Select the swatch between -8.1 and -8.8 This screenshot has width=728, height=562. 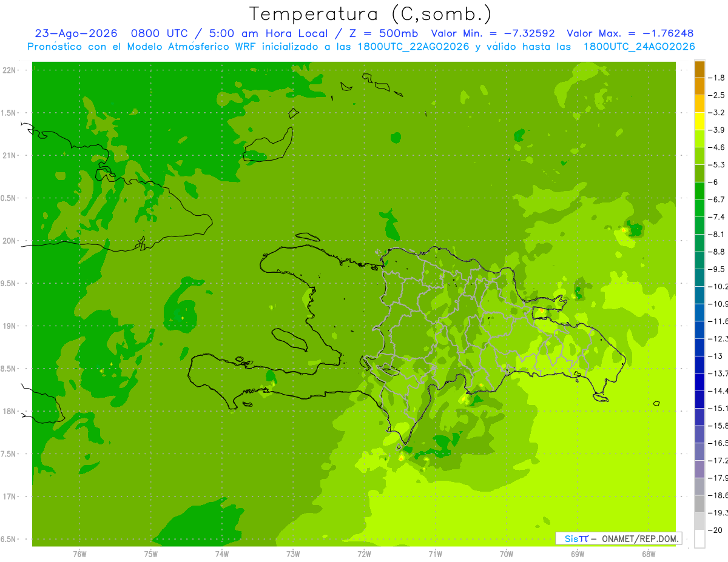point(699,243)
